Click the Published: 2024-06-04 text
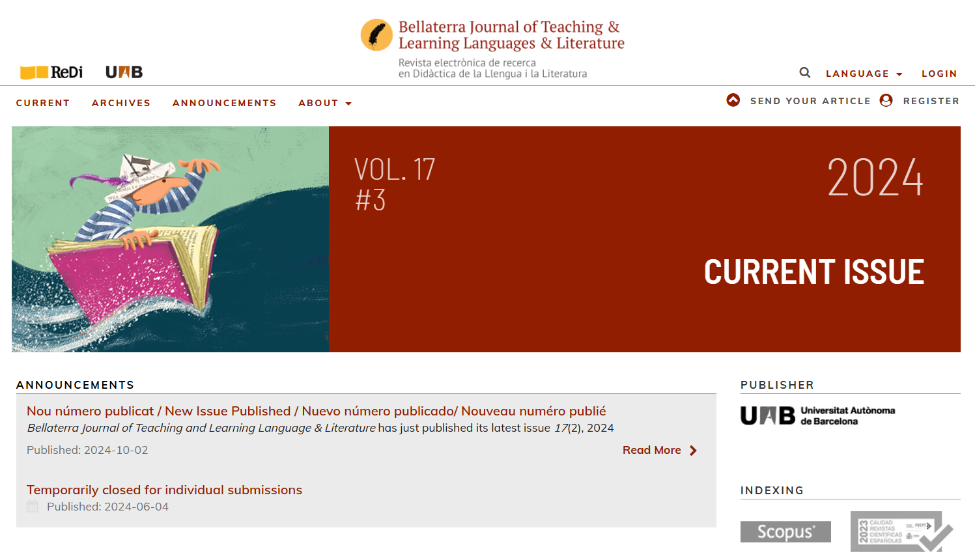 tap(107, 507)
